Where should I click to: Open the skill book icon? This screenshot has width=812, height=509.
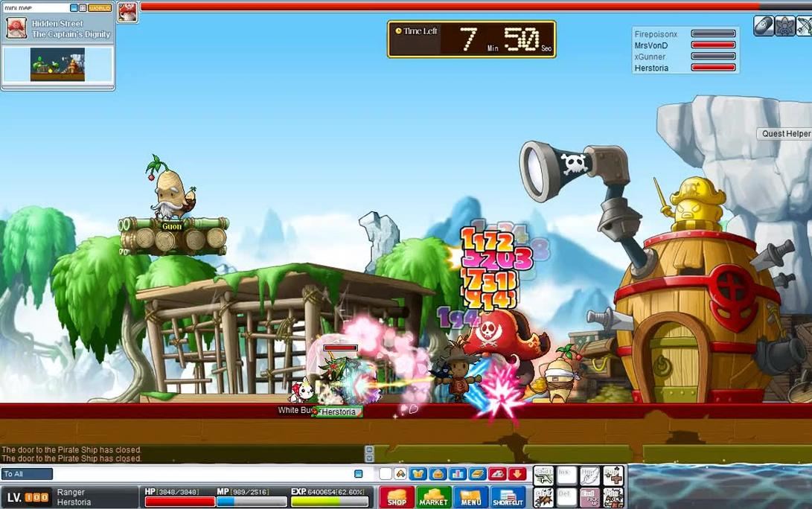(x=477, y=474)
